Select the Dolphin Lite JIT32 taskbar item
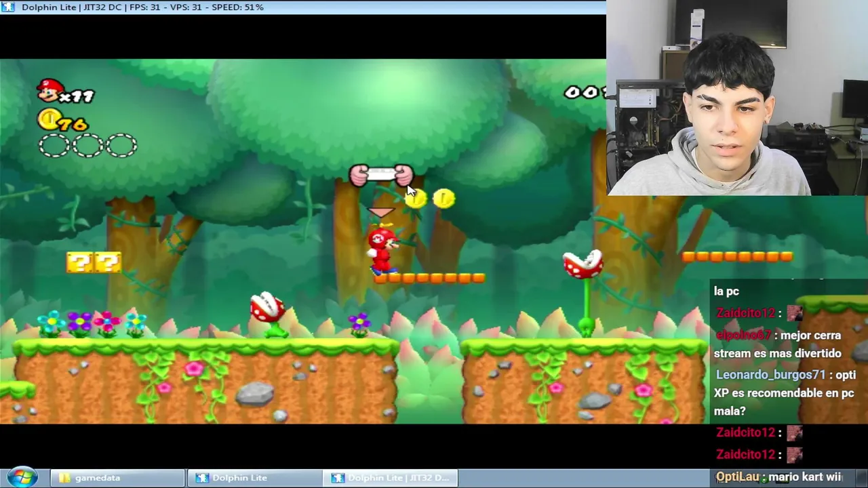Image resolution: width=868 pixels, height=488 pixels. (x=391, y=478)
